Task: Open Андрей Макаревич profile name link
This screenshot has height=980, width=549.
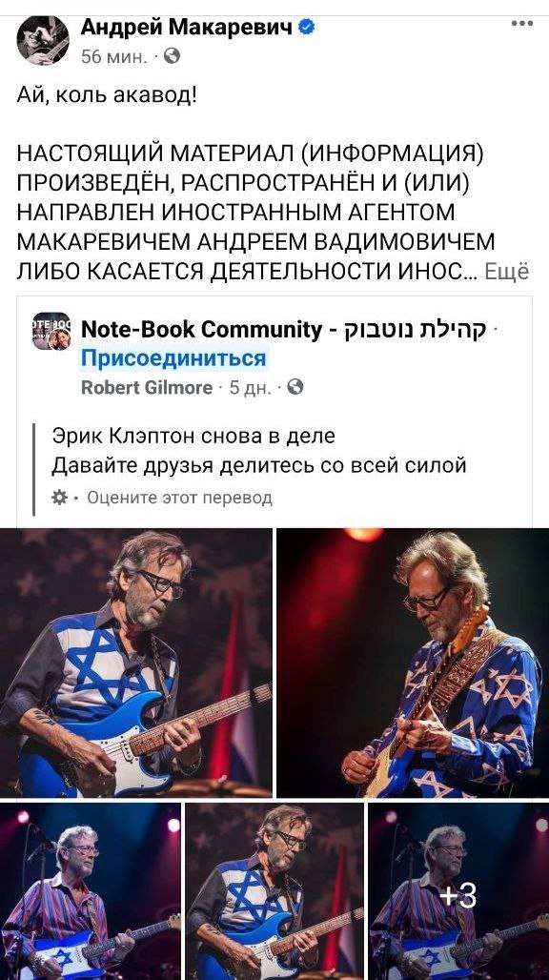Action: [x=187, y=27]
